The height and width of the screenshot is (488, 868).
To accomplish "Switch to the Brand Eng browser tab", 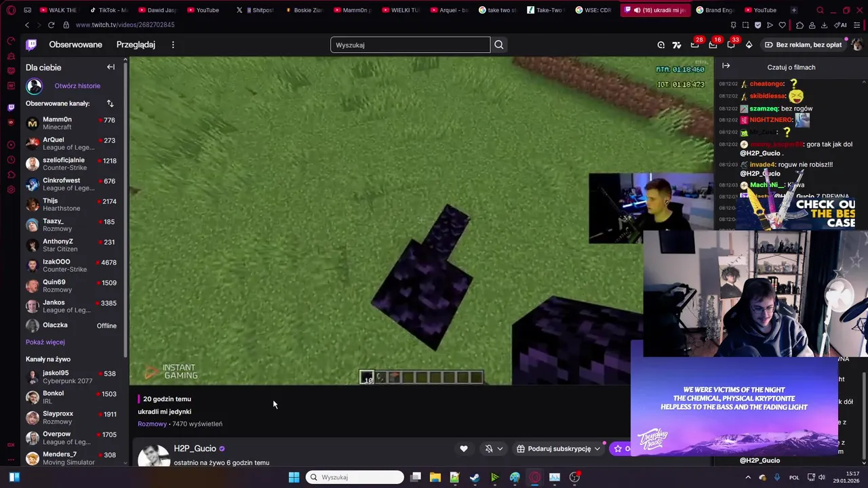I will (715, 10).
